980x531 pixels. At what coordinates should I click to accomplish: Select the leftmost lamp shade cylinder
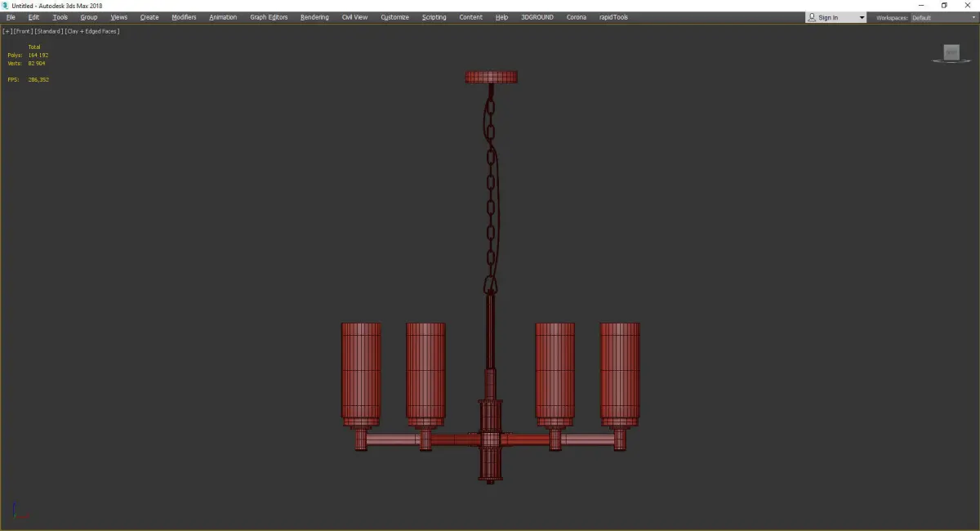click(361, 369)
